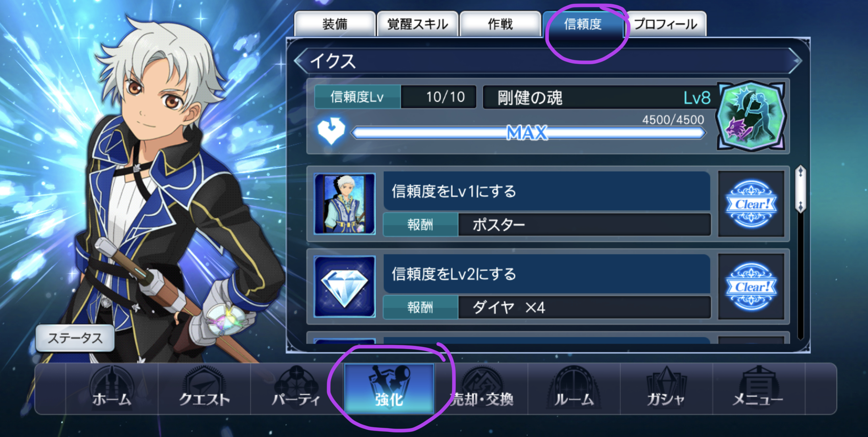
Task: Switch to next character with right arrow
Action: [x=795, y=61]
